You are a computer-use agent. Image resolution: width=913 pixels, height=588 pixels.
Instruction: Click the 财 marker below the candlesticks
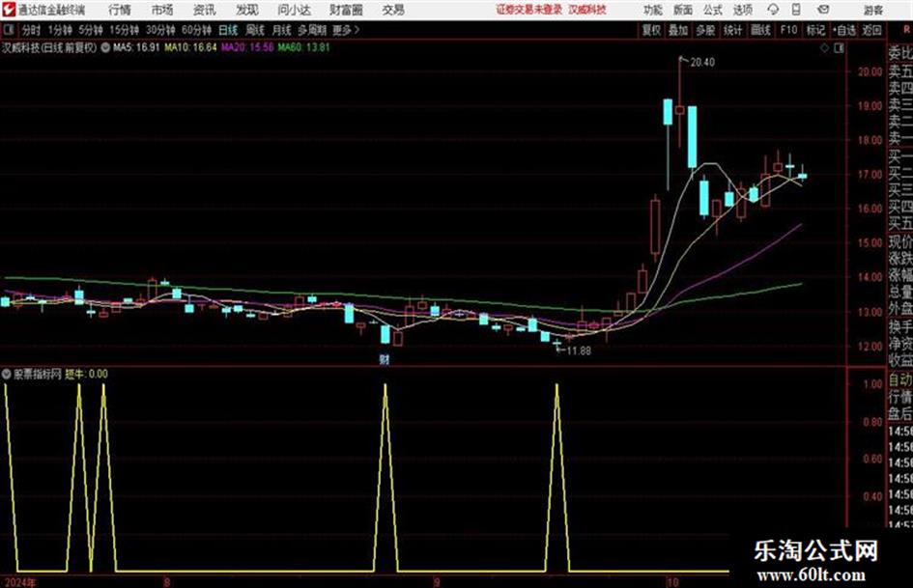click(x=385, y=359)
